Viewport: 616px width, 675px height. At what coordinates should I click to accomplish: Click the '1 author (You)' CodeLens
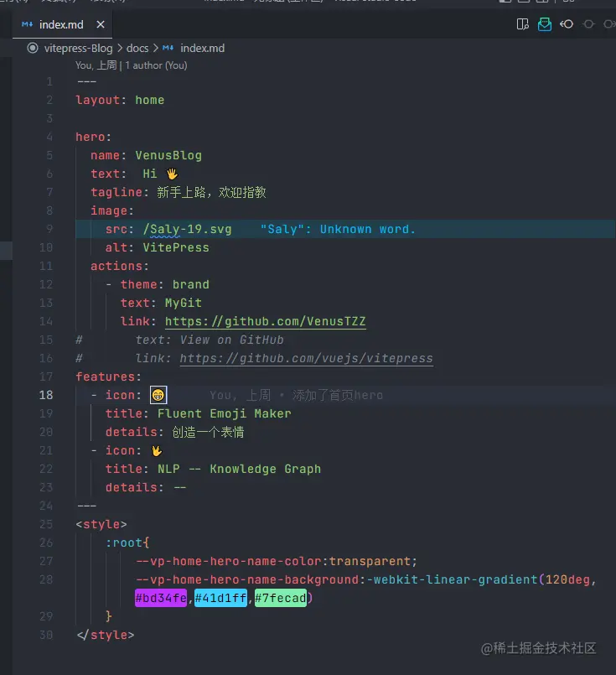(156, 65)
